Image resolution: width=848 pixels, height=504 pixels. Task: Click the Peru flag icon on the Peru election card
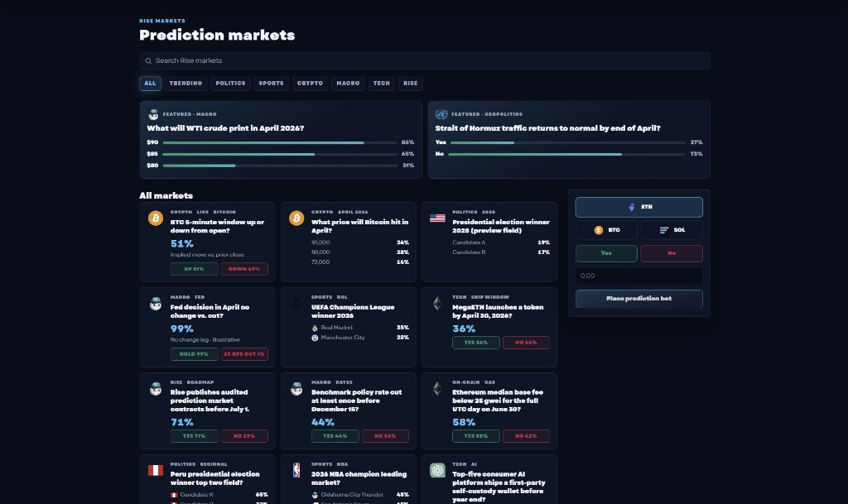pos(156,471)
